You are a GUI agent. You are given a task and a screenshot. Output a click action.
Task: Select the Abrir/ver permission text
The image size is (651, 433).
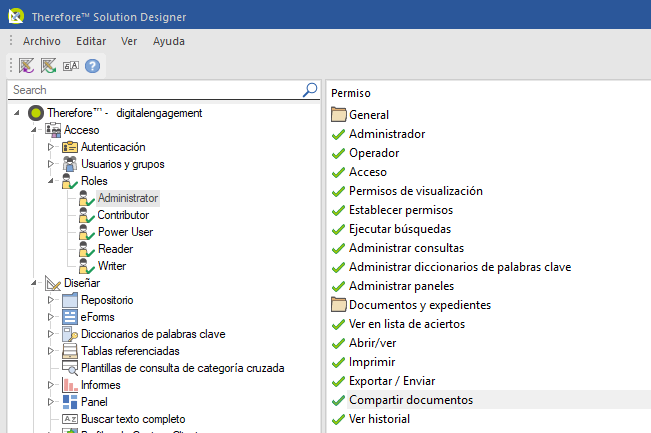point(372,343)
